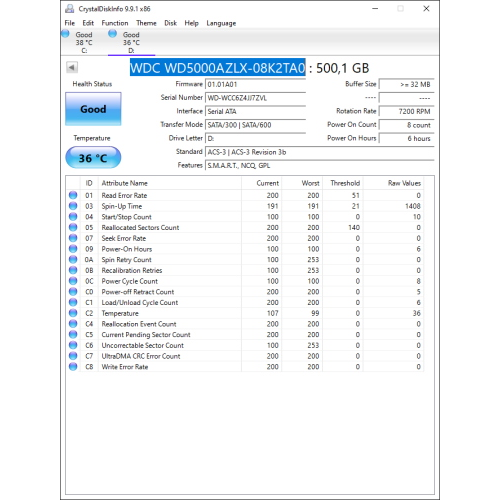Open the Edit menu
500x500 pixels.
click(x=88, y=23)
